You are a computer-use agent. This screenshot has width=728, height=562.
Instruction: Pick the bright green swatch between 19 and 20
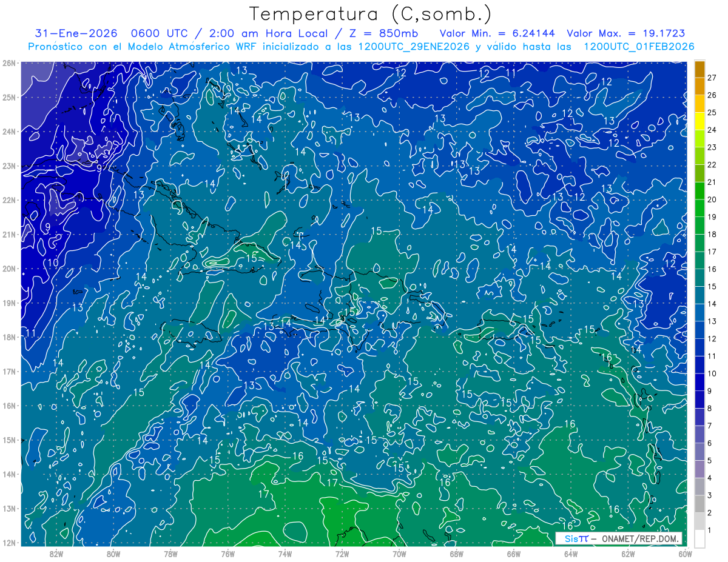click(x=700, y=208)
